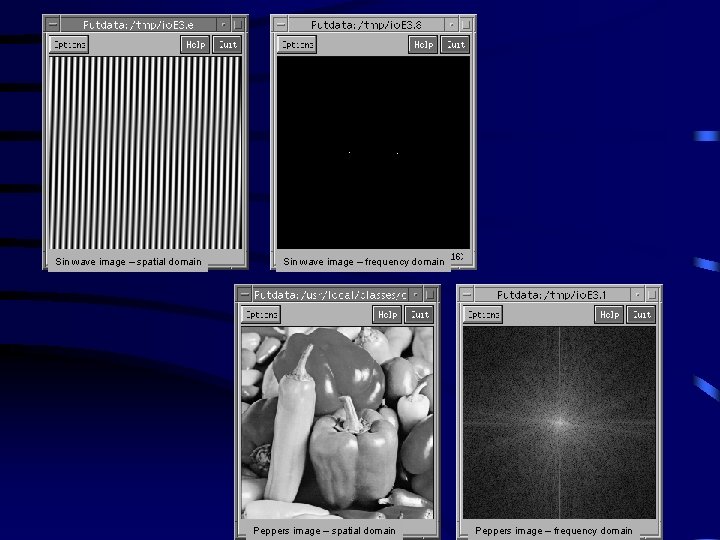The width and height of the screenshot is (720, 540).
Task: Open Options in the sine wave spatial window
Action: pyautogui.click(x=69, y=45)
